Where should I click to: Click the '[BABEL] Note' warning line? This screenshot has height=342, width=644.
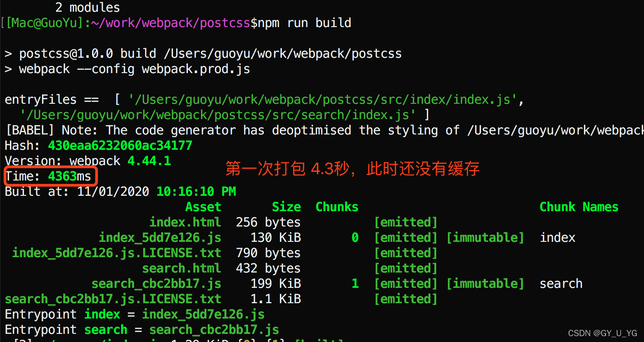coord(324,130)
